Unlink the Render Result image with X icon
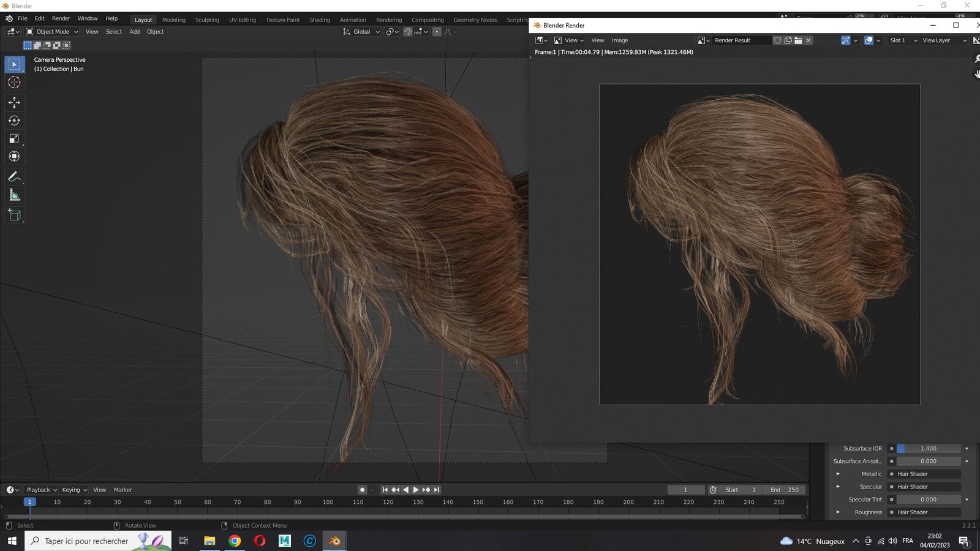The image size is (980, 551). [809, 40]
